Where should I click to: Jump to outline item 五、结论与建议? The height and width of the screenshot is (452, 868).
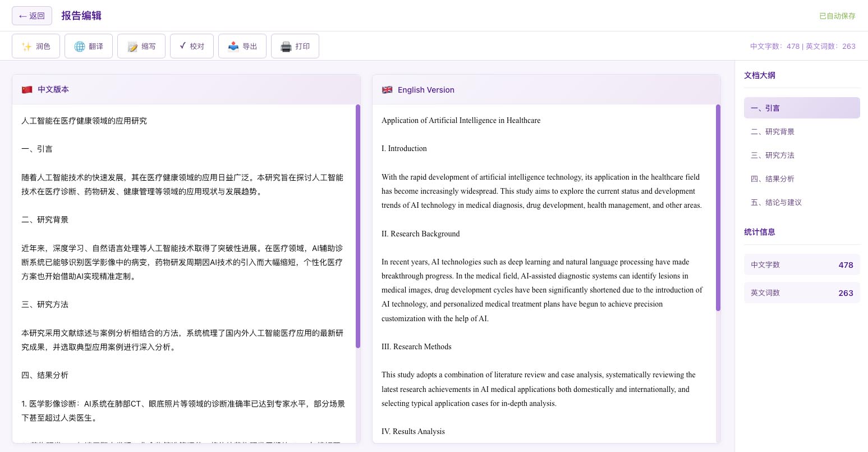click(x=802, y=202)
